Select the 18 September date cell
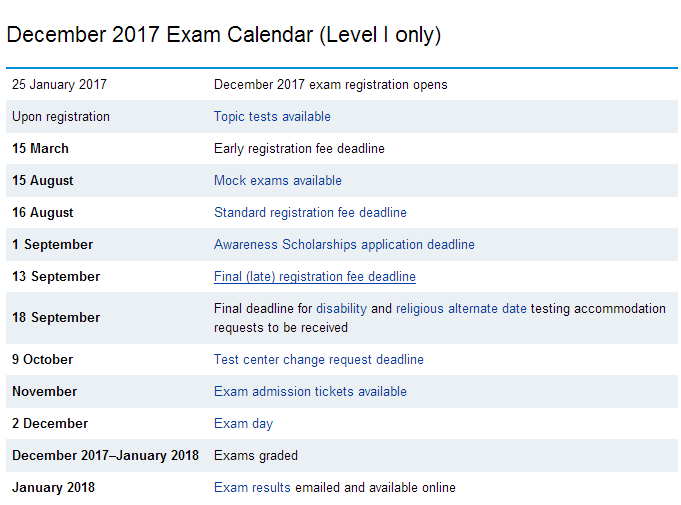 click(x=56, y=318)
